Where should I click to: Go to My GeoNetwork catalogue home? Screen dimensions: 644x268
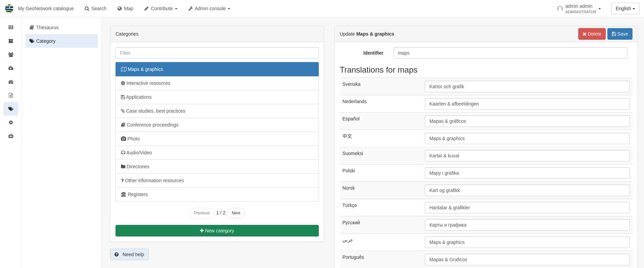46,8
